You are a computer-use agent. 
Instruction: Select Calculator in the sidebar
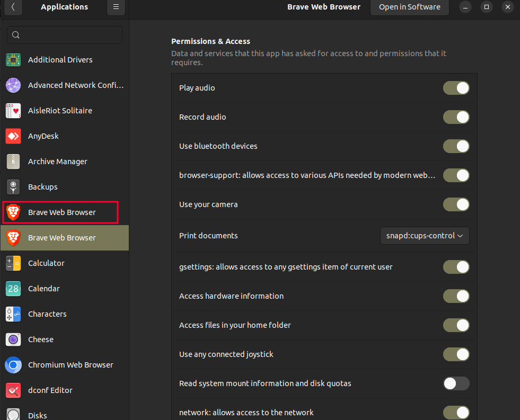click(65, 263)
